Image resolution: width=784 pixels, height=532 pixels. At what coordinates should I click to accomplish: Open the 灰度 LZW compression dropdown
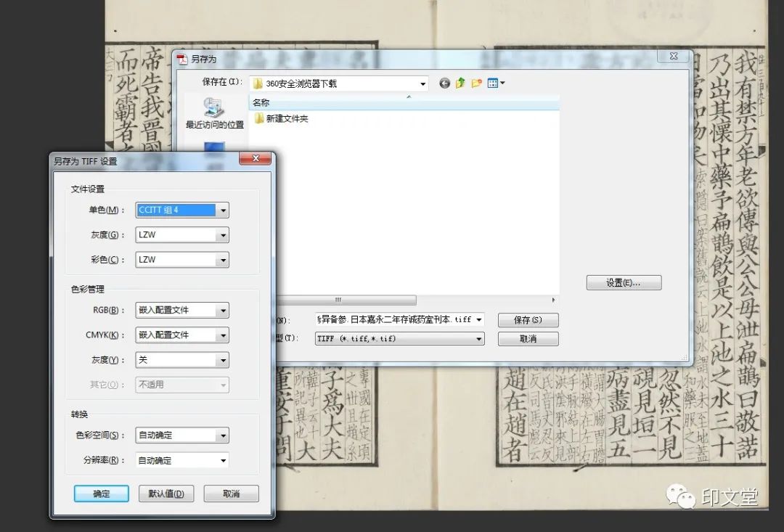click(223, 235)
